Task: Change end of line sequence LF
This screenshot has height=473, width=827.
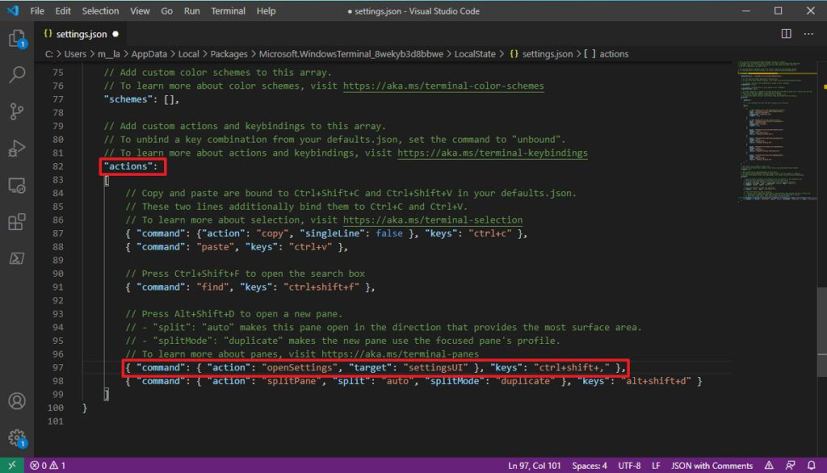Action: pyautogui.click(x=656, y=466)
